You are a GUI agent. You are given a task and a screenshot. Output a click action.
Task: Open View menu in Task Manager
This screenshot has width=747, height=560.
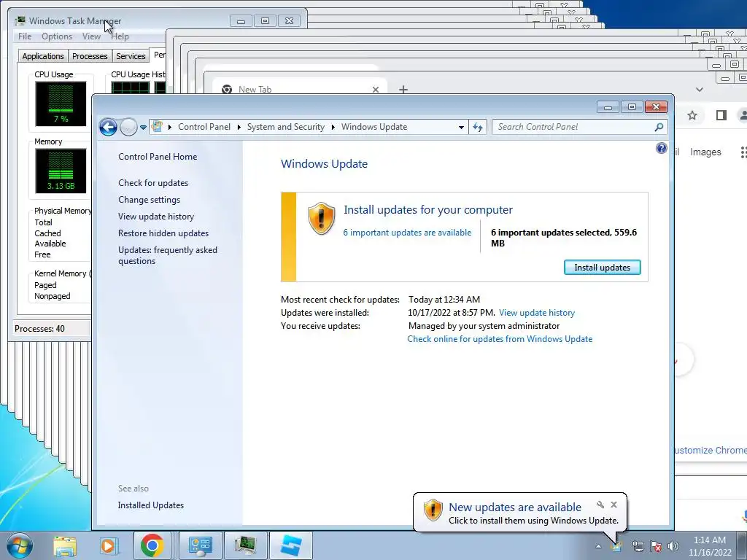click(91, 36)
